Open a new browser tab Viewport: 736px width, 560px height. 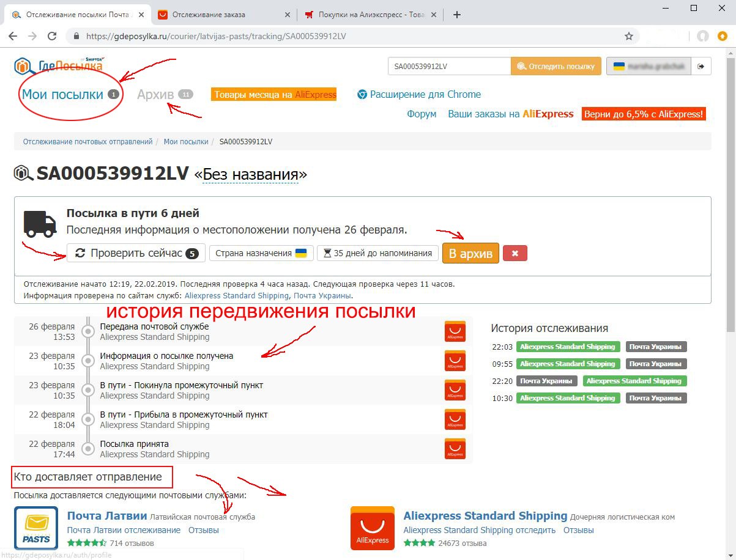coord(457,15)
